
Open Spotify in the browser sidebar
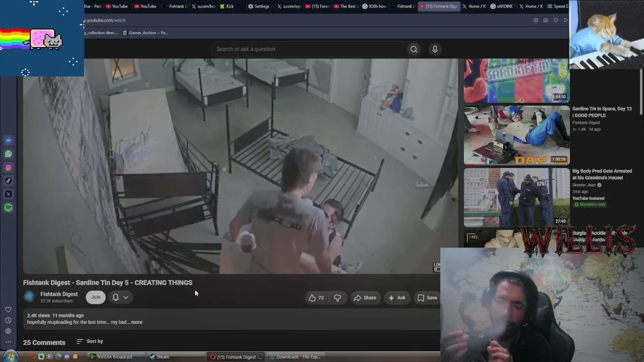[x=8, y=208]
